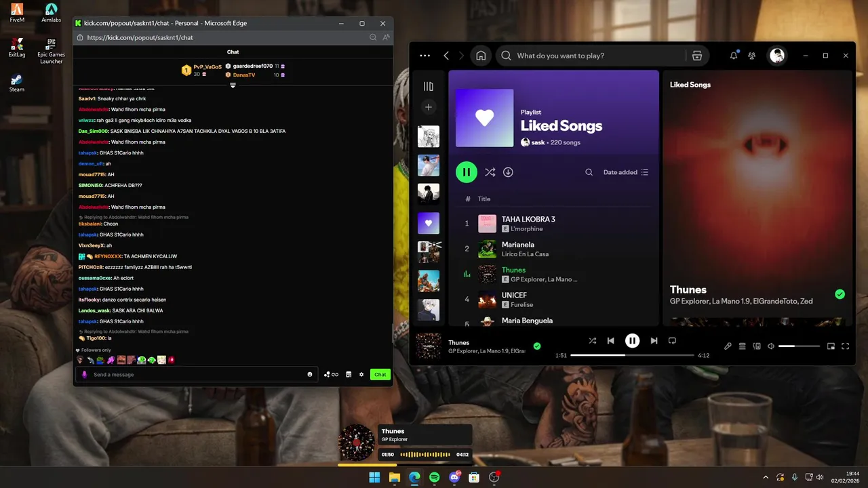This screenshot has width=868, height=488.
Task: Open Kick shop icon near chat input
Action: coord(349,374)
